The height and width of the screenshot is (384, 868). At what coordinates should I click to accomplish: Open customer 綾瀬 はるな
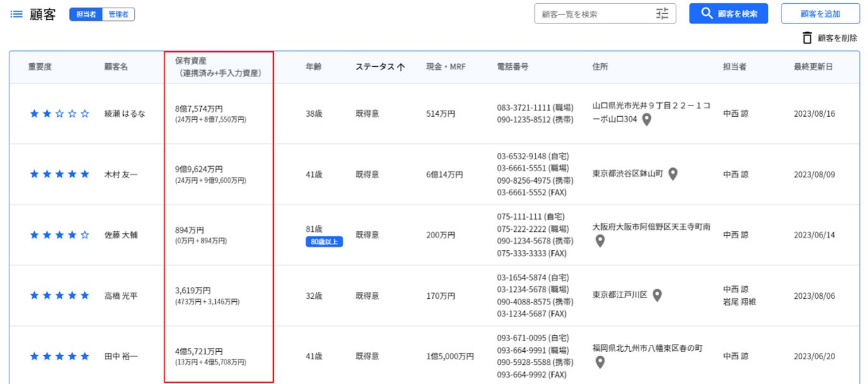tap(125, 114)
